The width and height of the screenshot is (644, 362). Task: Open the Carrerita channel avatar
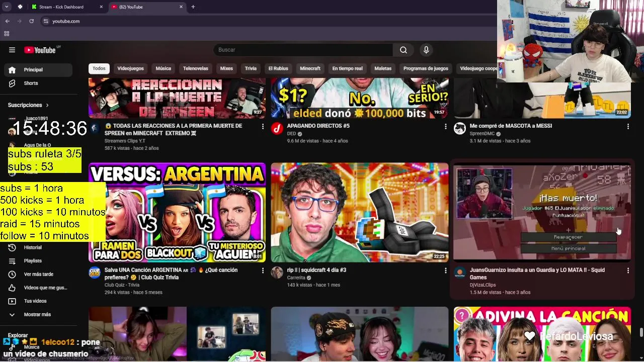(x=277, y=273)
